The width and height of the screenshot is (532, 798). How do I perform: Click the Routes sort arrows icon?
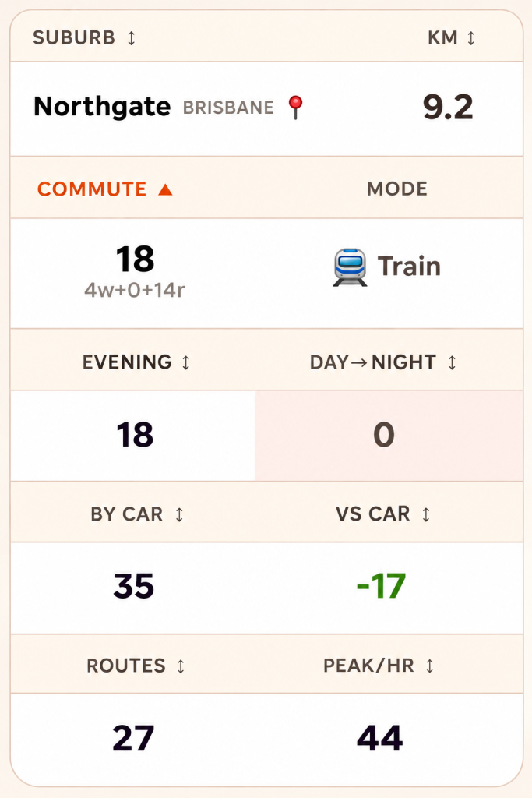tap(181, 666)
